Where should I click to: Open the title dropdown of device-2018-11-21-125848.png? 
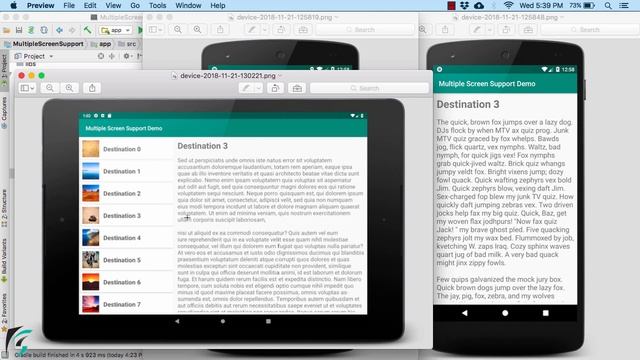(x=562, y=18)
